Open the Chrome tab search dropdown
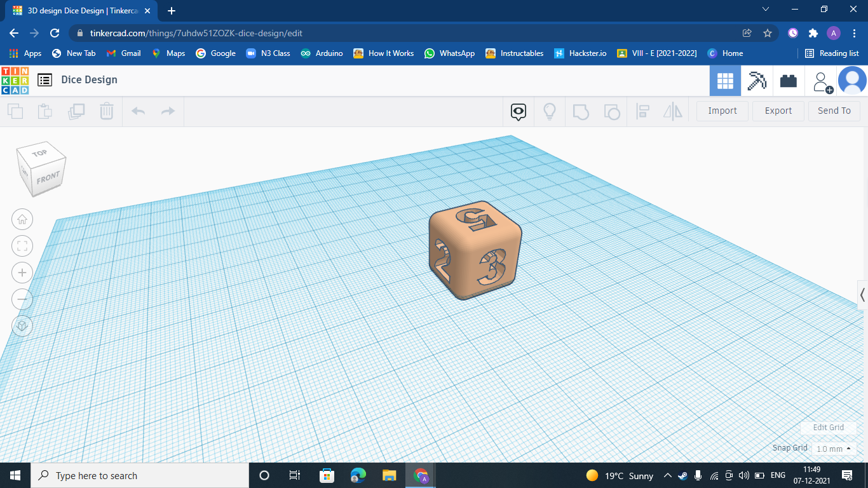This screenshot has width=868, height=488. tap(766, 10)
